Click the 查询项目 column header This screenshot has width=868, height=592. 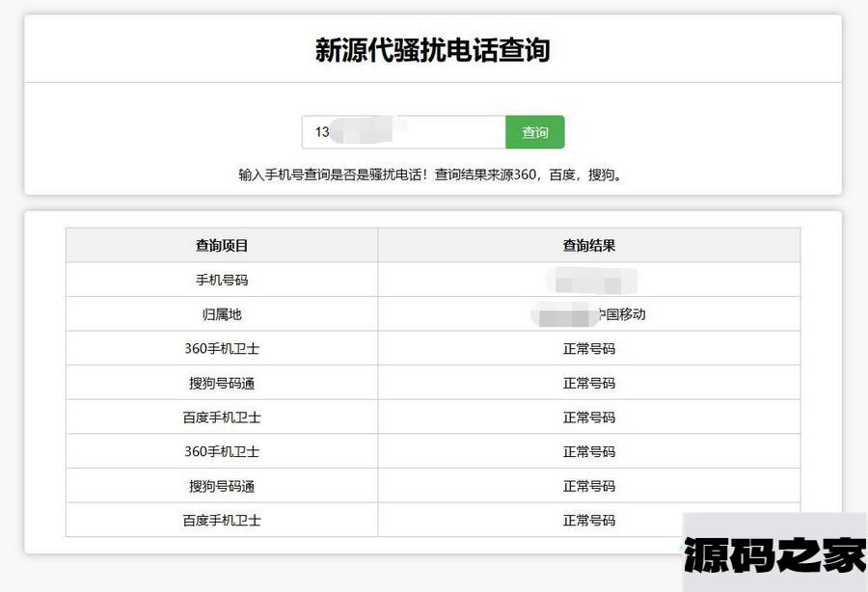click(x=222, y=245)
